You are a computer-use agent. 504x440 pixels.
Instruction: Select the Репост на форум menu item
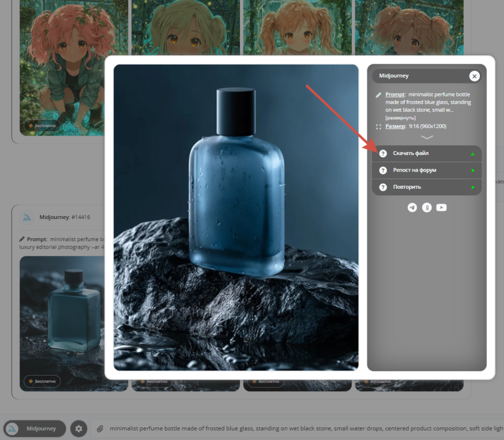[426, 170]
